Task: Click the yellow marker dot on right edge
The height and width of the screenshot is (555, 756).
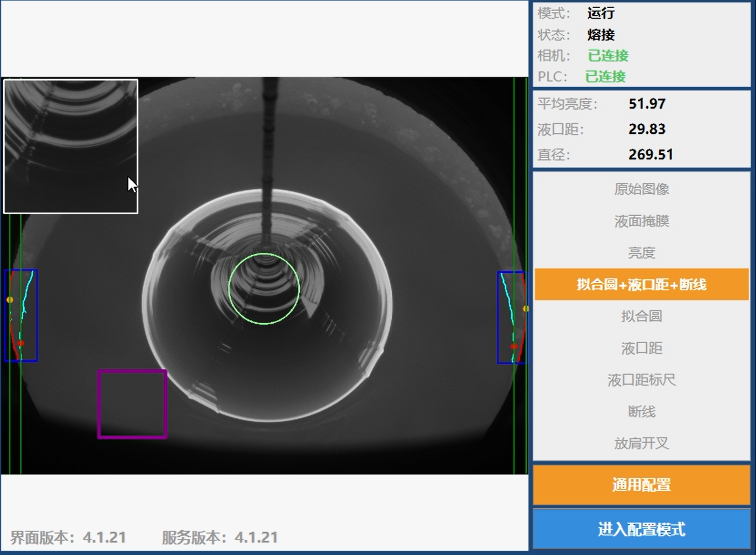Action: tap(526, 309)
